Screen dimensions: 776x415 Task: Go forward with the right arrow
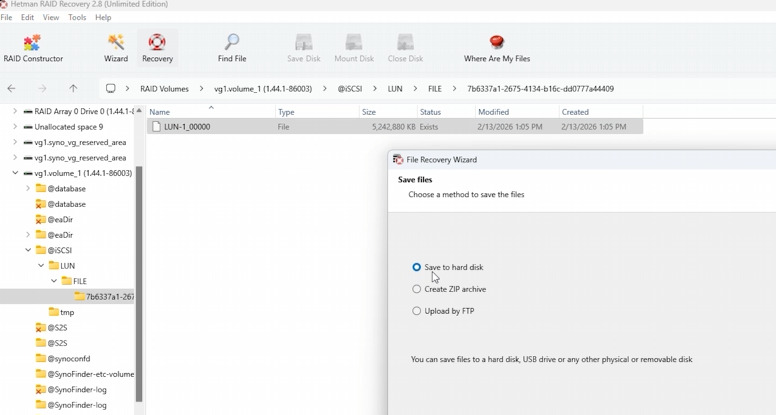coord(43,89)
